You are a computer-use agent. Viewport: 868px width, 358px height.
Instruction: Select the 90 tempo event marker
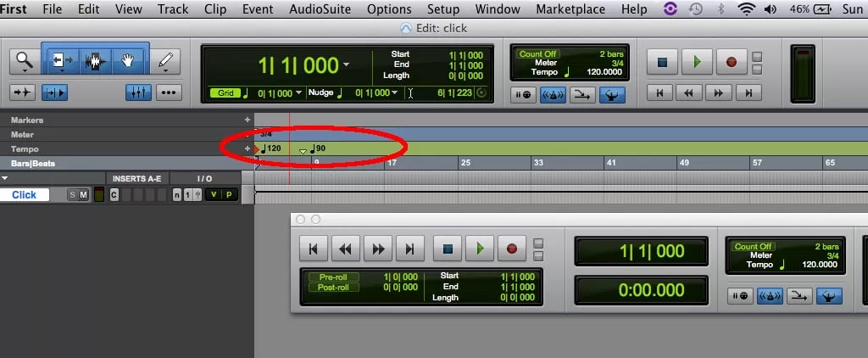(318, 148)
